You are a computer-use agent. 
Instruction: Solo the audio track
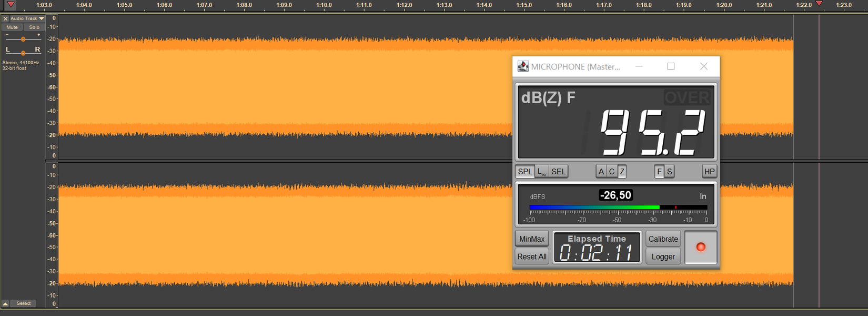click(x=34, y=27)
